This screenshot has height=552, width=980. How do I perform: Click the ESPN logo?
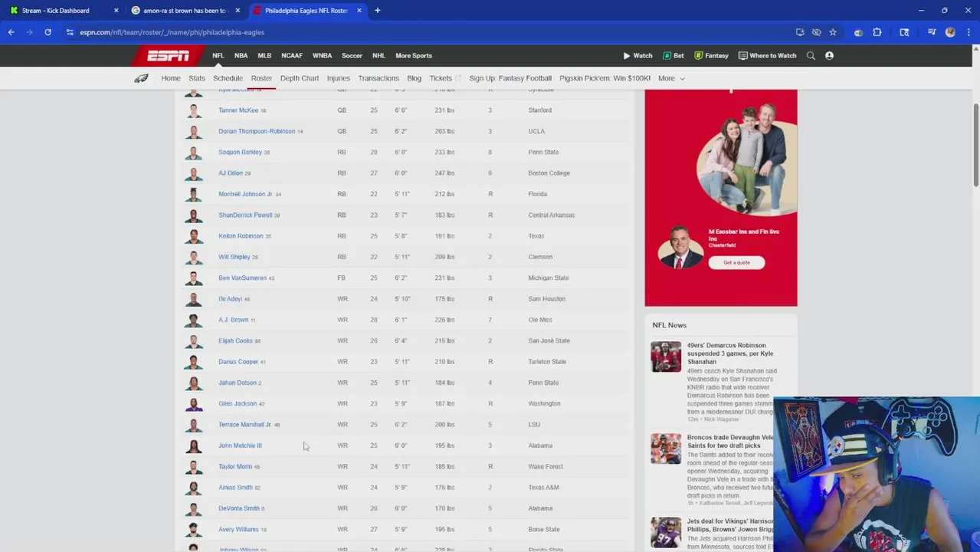tap(169, 55)
